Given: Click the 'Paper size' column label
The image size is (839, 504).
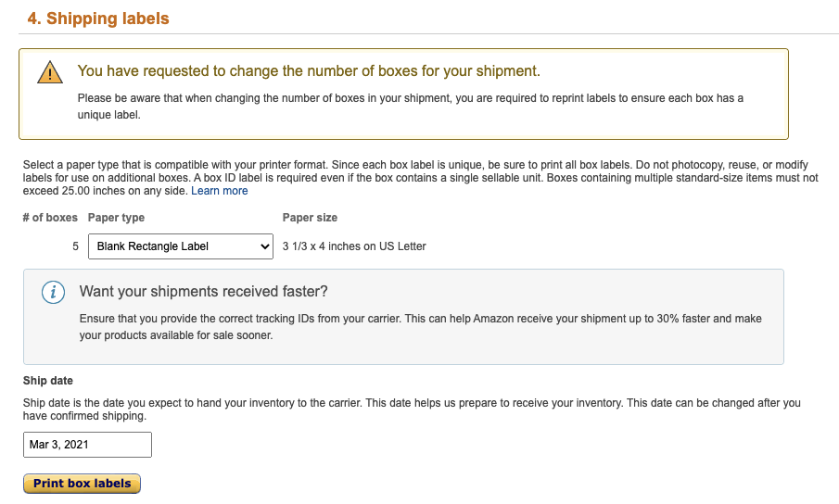Looking at the screenshot, I should coord(310,218).
